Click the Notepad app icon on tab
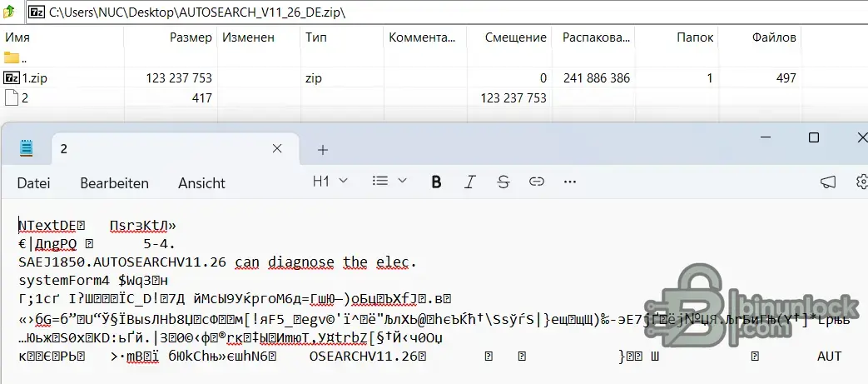The image size is (868, 384). 27,148
